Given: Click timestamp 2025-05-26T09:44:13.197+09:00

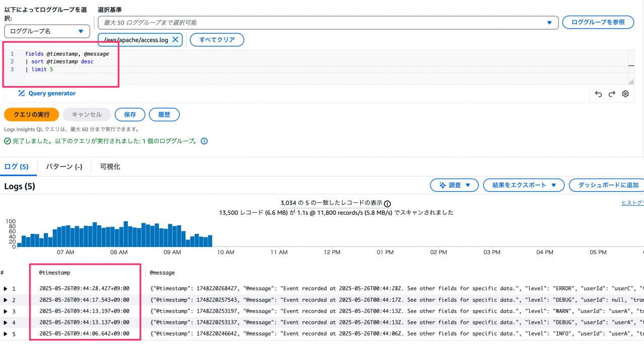Looking at the screenshot, I should [85, 311].
